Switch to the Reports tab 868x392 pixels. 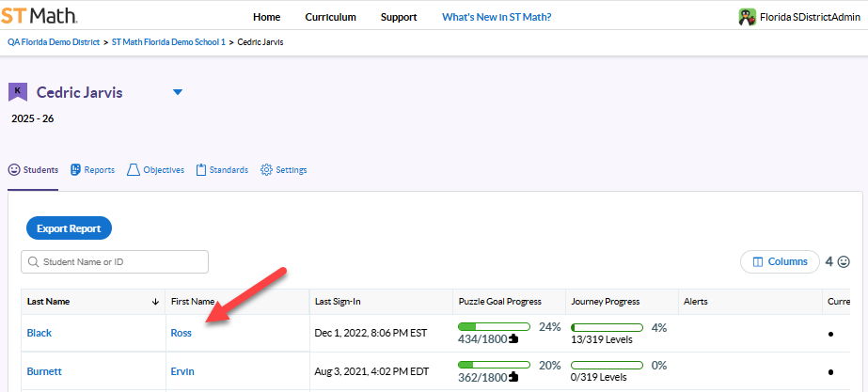coord(92,170)
